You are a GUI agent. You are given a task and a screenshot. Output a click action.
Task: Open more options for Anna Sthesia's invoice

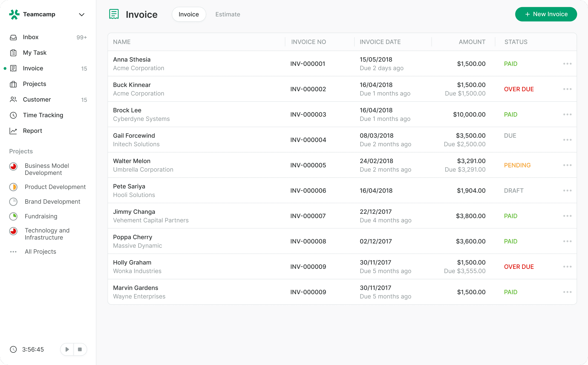tap(567, 64)
